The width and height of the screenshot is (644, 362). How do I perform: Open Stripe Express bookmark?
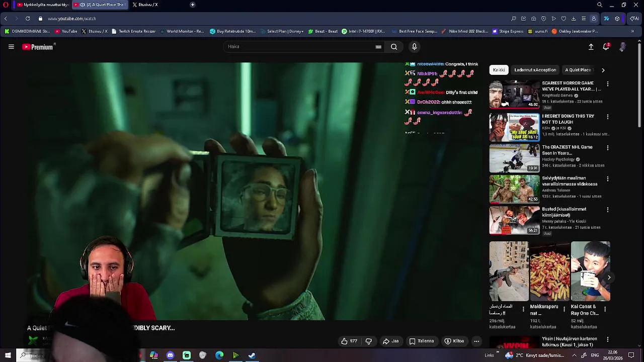[x=508, y=31]
